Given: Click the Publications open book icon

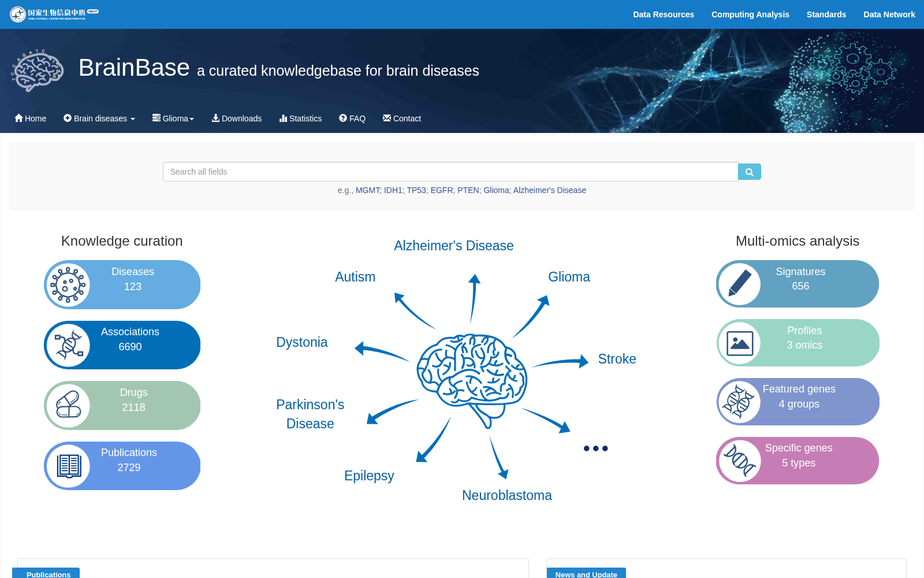Looking at the screenshot, I should click(x=69, y=466).
